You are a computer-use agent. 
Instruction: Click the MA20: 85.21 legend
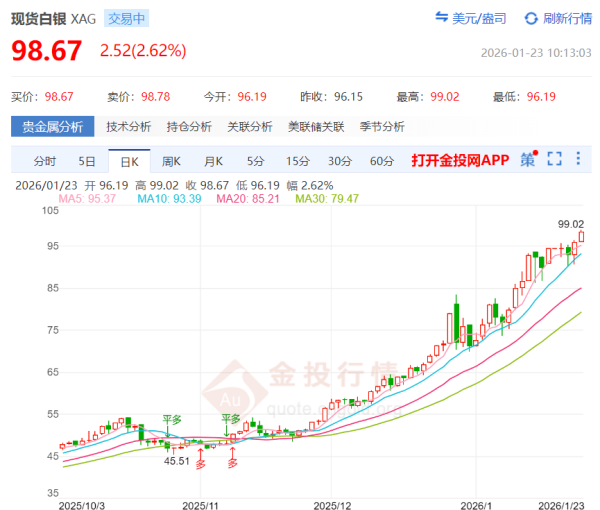[248, 199]
